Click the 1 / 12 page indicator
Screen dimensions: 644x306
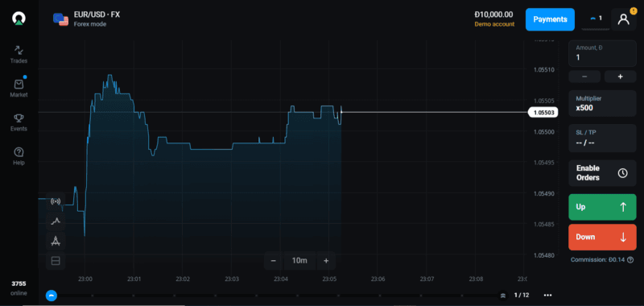pos(522,295)
